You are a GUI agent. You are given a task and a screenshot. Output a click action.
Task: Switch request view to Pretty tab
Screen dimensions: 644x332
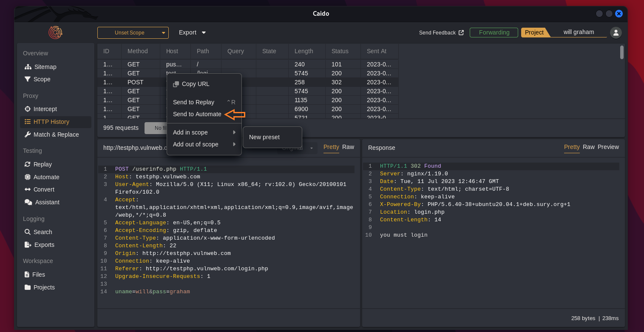[331, 147]
